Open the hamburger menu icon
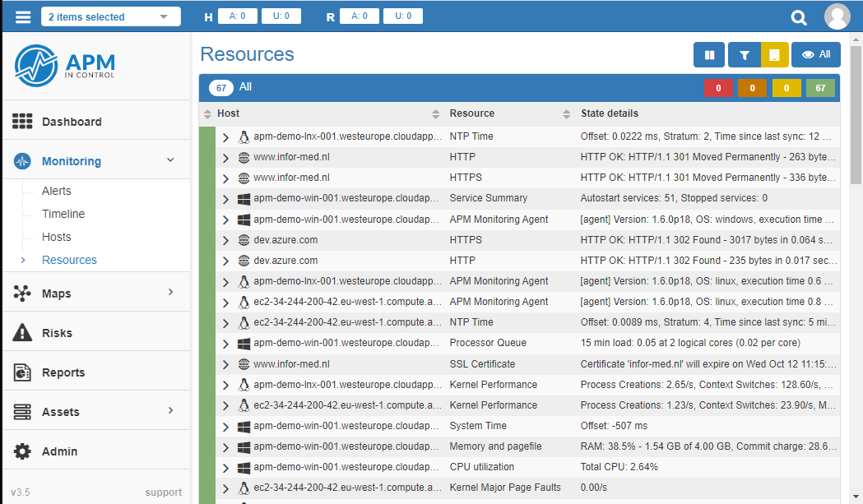 tap(23, 16)
